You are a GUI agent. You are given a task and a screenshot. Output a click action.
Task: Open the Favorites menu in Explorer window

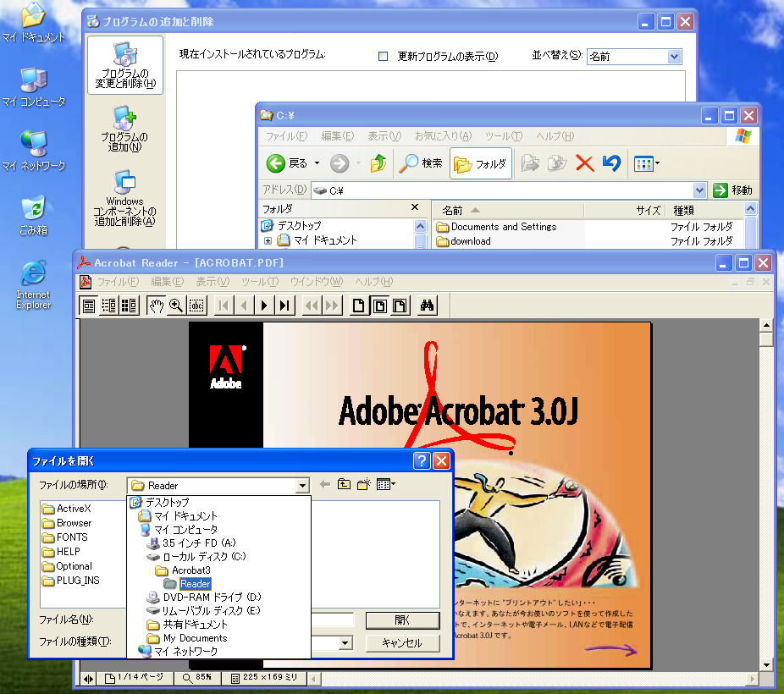(x=443, y=136)
